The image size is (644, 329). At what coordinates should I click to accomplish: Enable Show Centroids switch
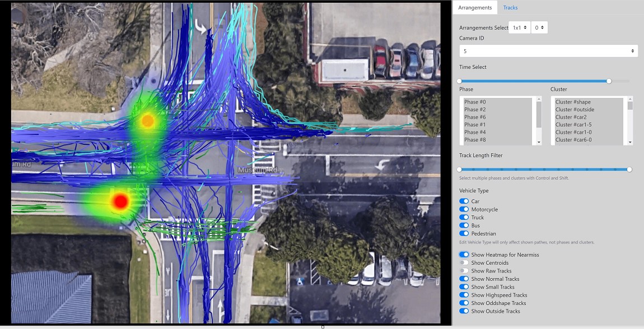coord(464,262)
